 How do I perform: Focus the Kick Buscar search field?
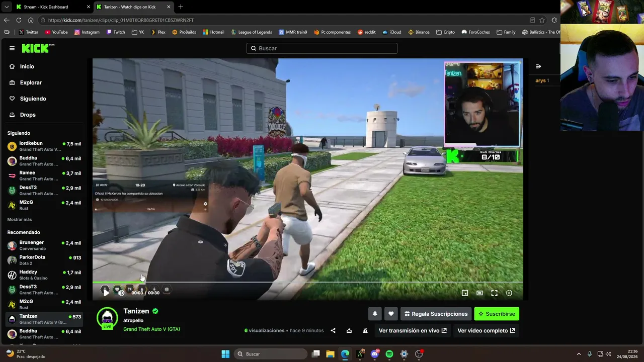pos(322,48)
